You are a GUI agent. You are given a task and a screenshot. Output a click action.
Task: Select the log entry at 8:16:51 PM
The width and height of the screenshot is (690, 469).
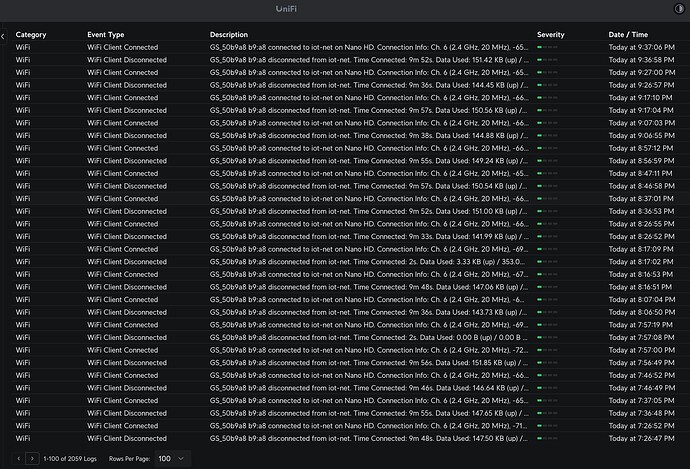point(350,287)
